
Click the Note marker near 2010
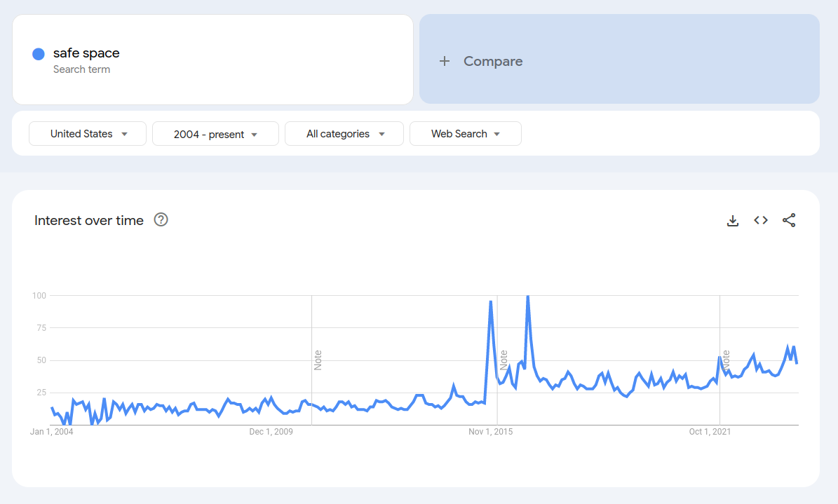click(x=318, y=360)
